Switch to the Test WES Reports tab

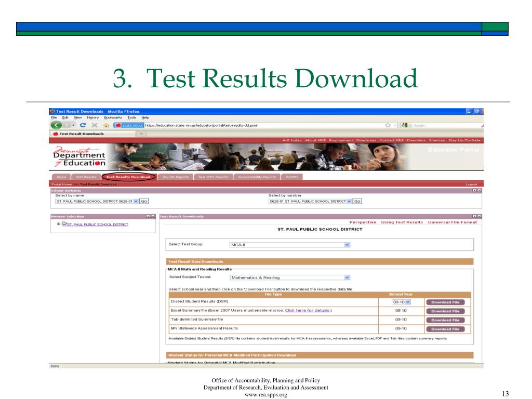pos(213,177)
